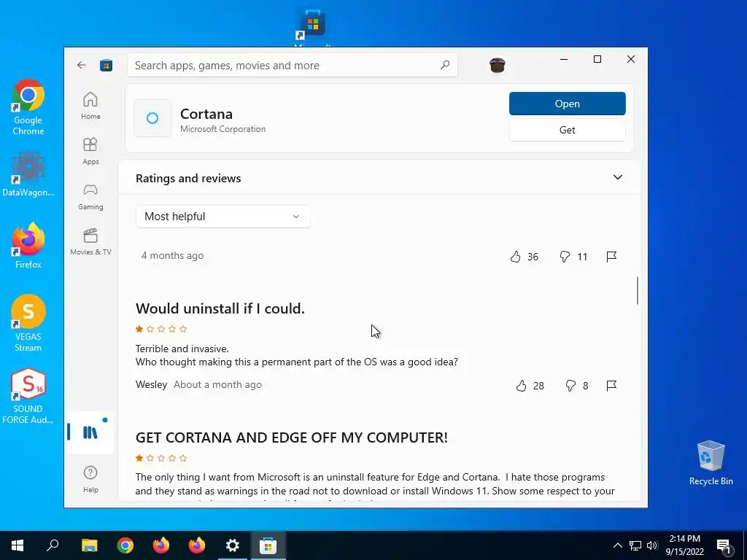Open Chrome from the taskbar

(x=125, y=545)
